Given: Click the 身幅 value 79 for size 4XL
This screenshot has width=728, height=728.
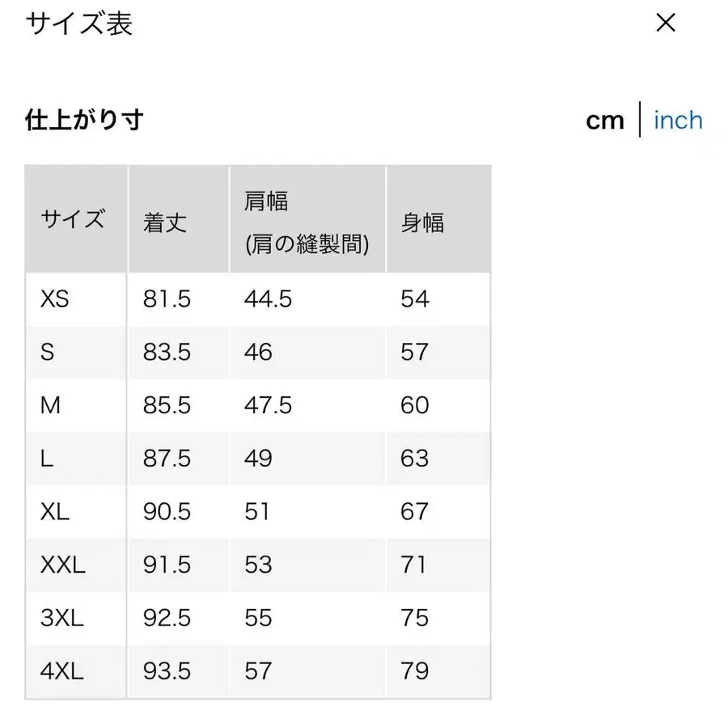Looking at the screenshot, I should coord(415,671).
